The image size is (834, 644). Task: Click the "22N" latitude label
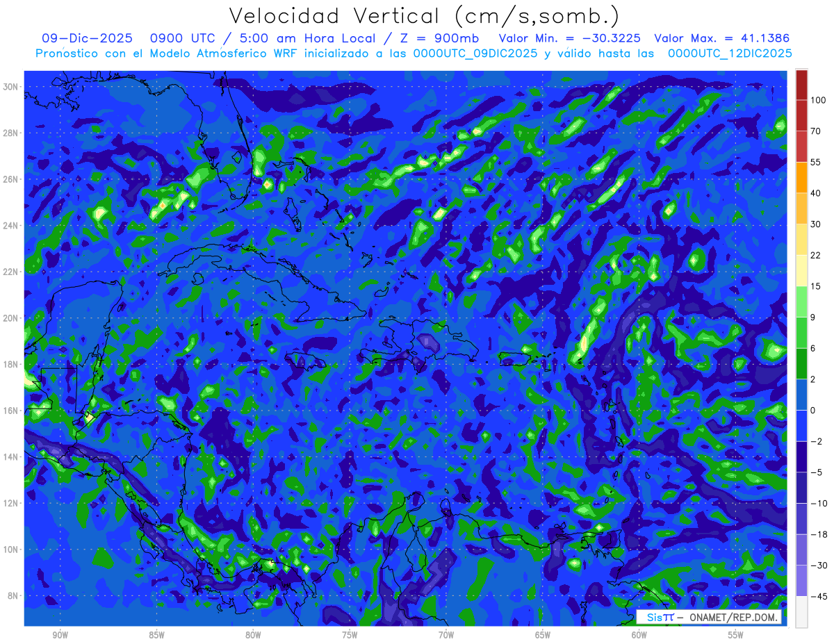[x=11, y=272]
